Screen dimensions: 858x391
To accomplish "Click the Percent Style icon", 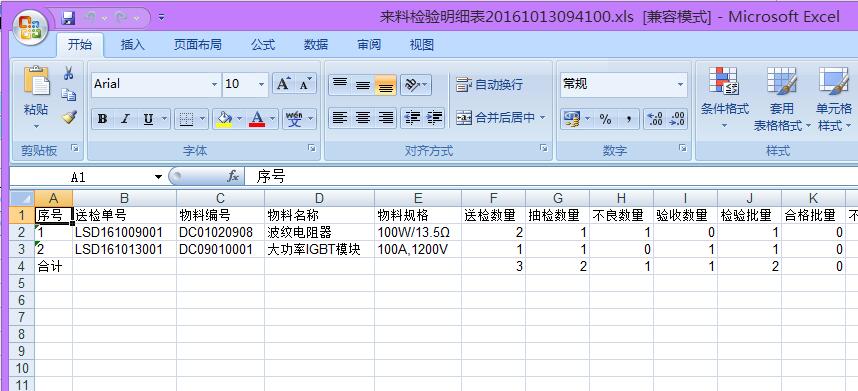I will [605, 119].
